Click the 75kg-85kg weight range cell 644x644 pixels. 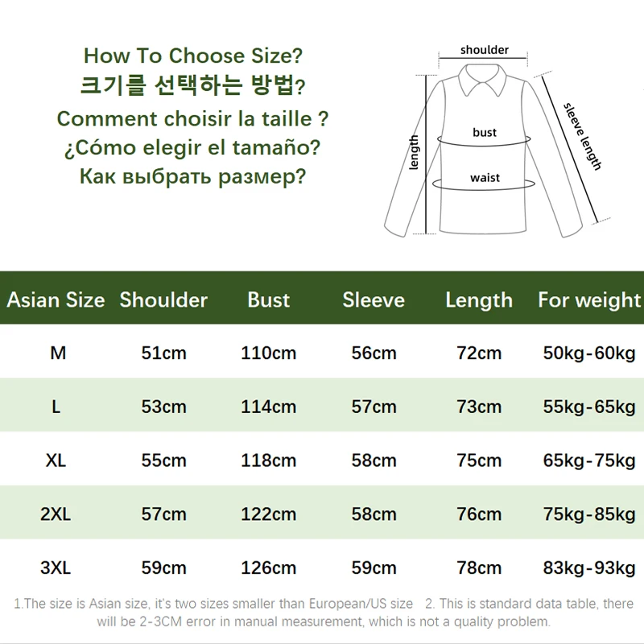[x=589, y=514]
